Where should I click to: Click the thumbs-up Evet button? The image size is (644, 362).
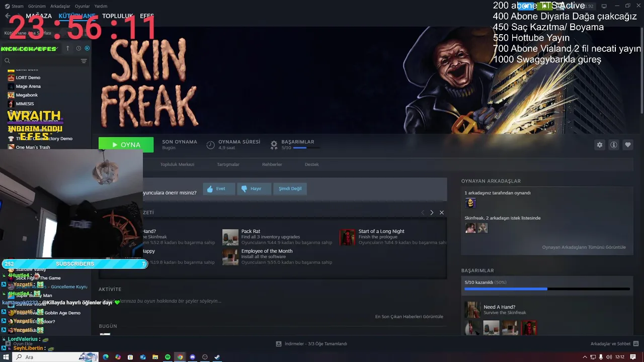[219, 189]
